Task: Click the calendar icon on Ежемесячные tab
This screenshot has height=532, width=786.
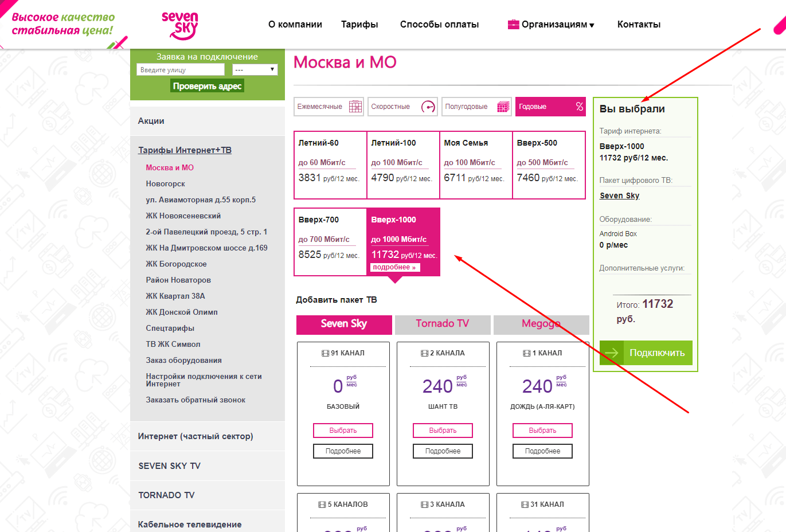Action: (x=355, y=107)
